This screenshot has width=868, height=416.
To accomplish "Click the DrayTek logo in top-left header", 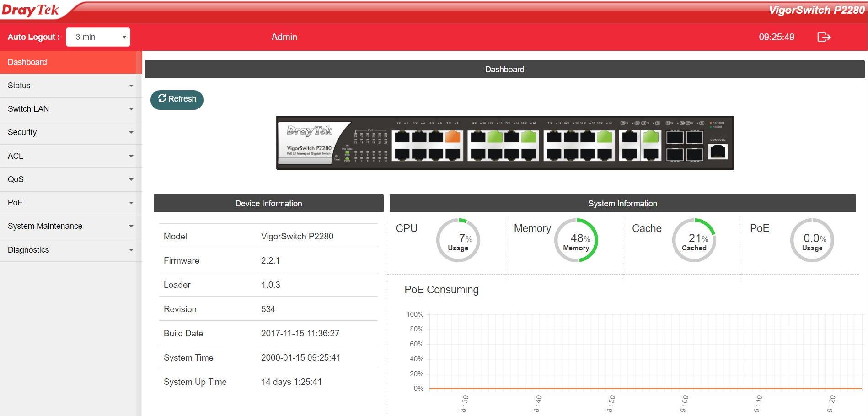I will 30,10.
